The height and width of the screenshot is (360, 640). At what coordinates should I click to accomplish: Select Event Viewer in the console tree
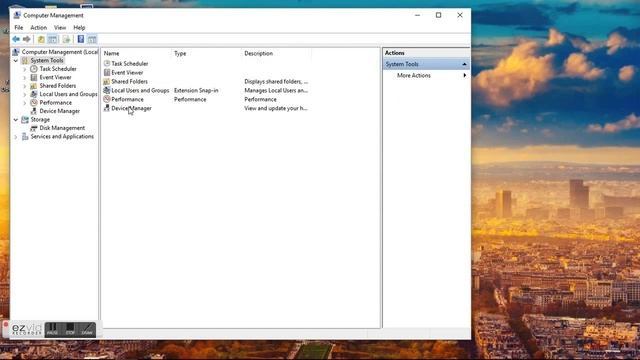[x=56, y=77]
